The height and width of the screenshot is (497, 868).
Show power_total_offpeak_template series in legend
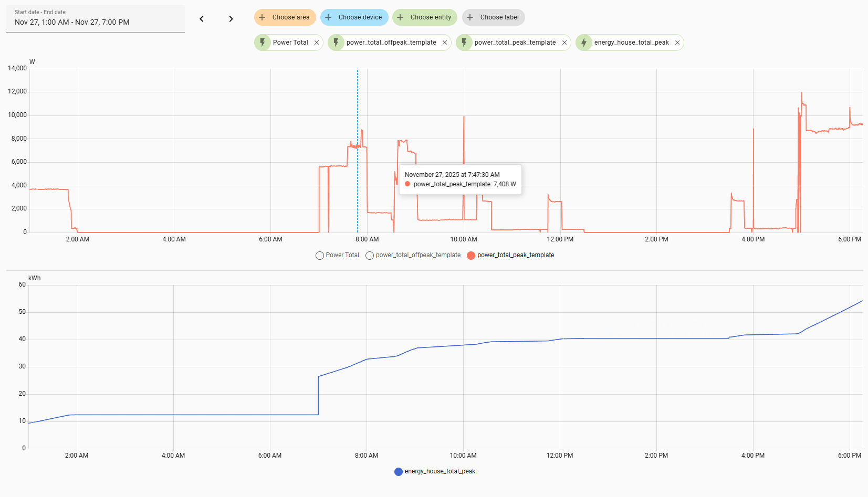tap(413, 256)
